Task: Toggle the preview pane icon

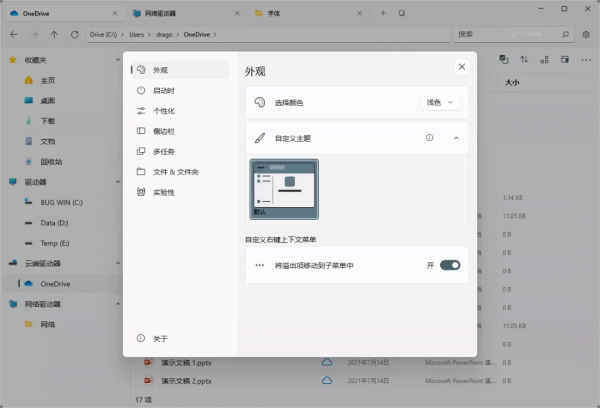Action: [564, 59]
